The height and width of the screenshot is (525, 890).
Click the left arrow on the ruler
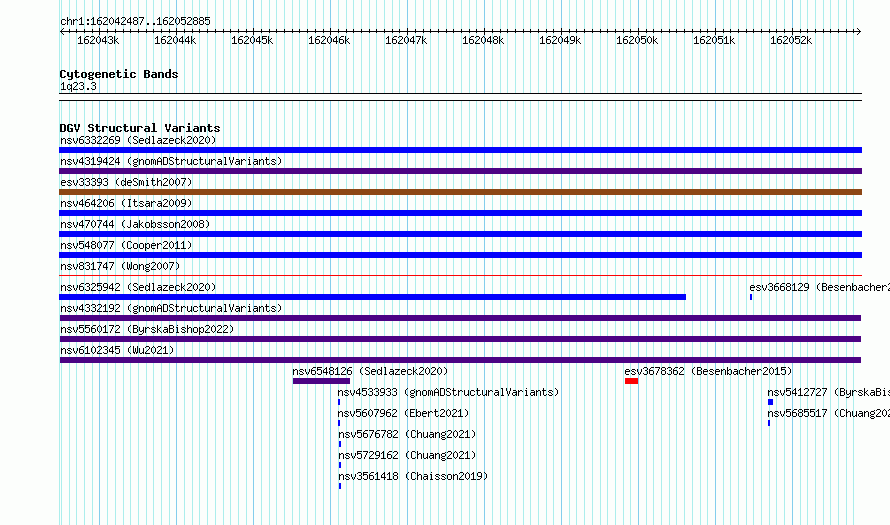(62, 31)
